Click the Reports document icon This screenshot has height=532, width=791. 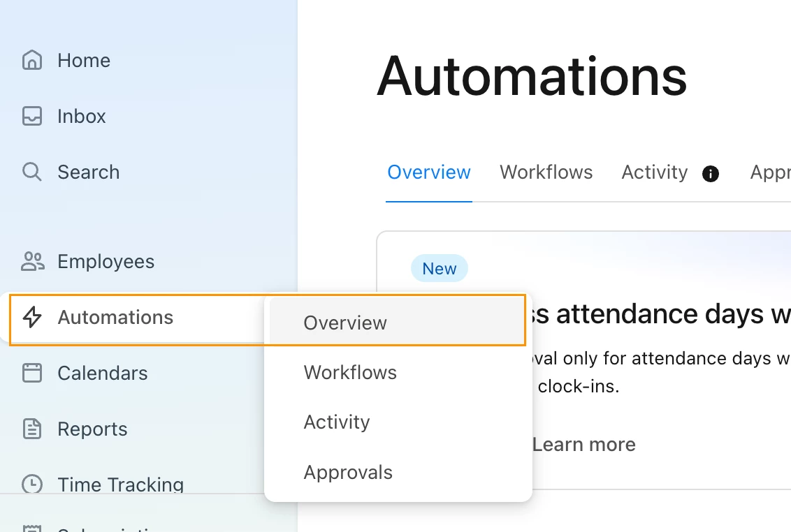[x=31, y=429]
